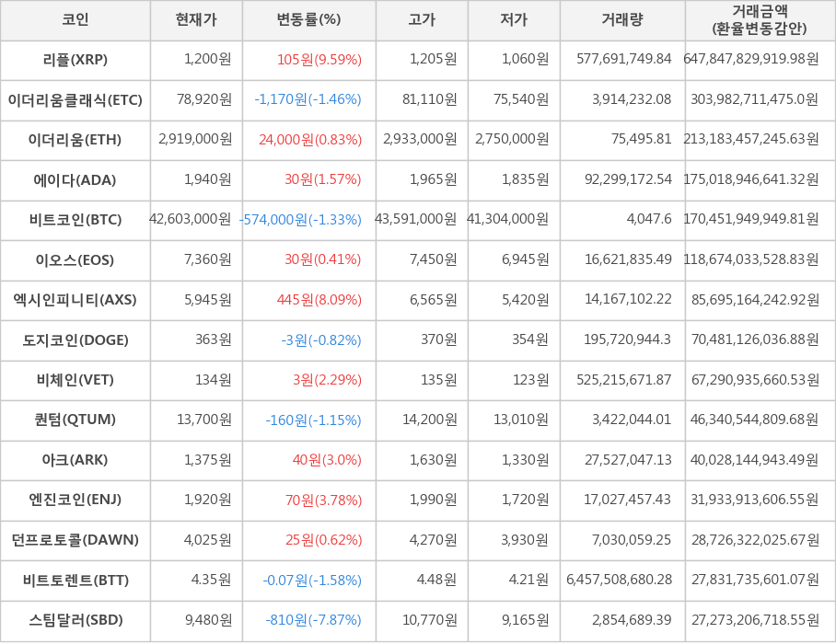836x644 pixels.
Task: Click Bitcoin's current price 42,603,000원
Action: coord(191,220)
